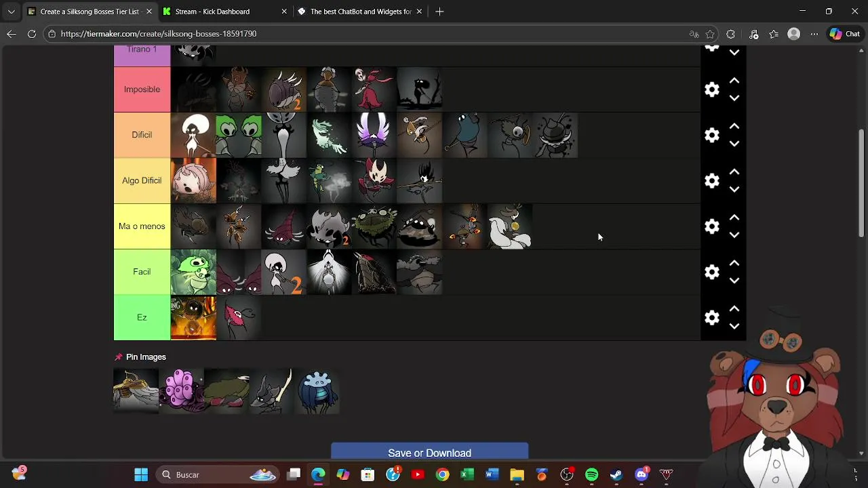Open Task View from the taskbar
The height and width of the screenshot is (488, 868).
pos(294,474)
